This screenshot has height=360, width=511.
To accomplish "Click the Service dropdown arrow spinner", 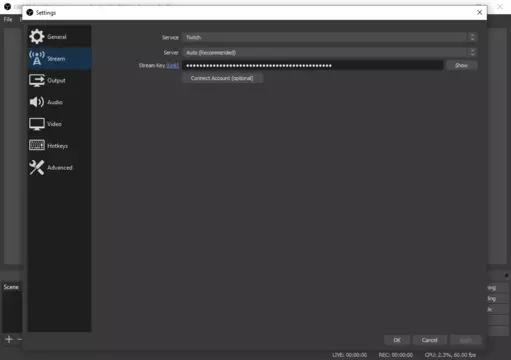I will click(x=472, y=37).
